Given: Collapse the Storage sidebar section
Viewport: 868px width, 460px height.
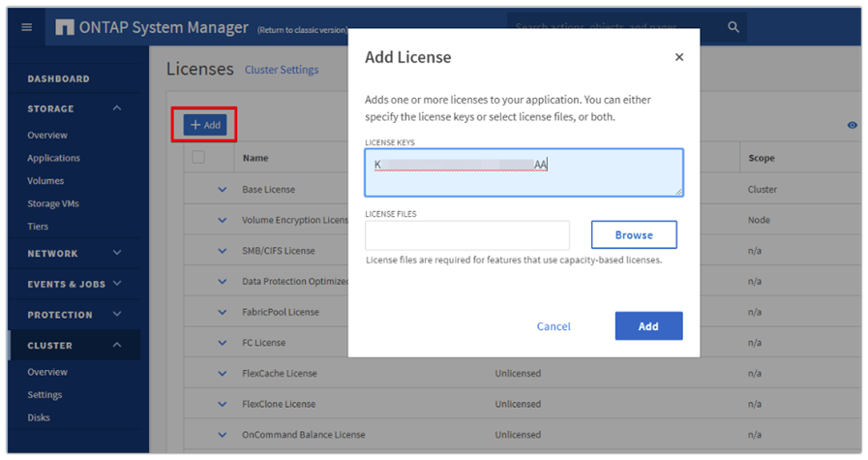Looking at the screenshot, I should [117, 108].
